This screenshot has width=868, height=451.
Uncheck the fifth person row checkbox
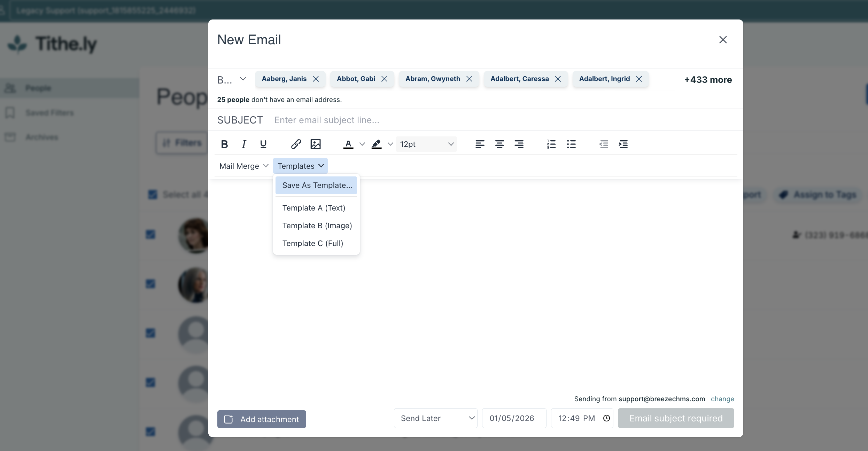pyautogui.click(x=150, y=432)
